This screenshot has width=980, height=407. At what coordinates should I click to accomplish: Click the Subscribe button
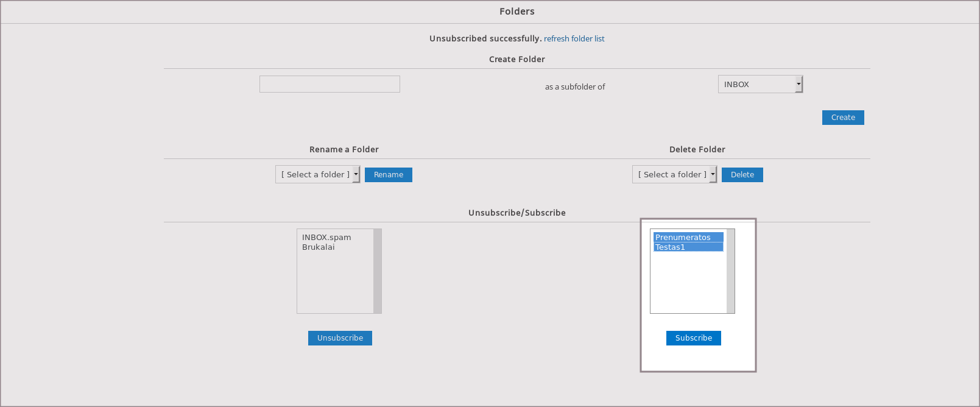[x=693, y=338]
